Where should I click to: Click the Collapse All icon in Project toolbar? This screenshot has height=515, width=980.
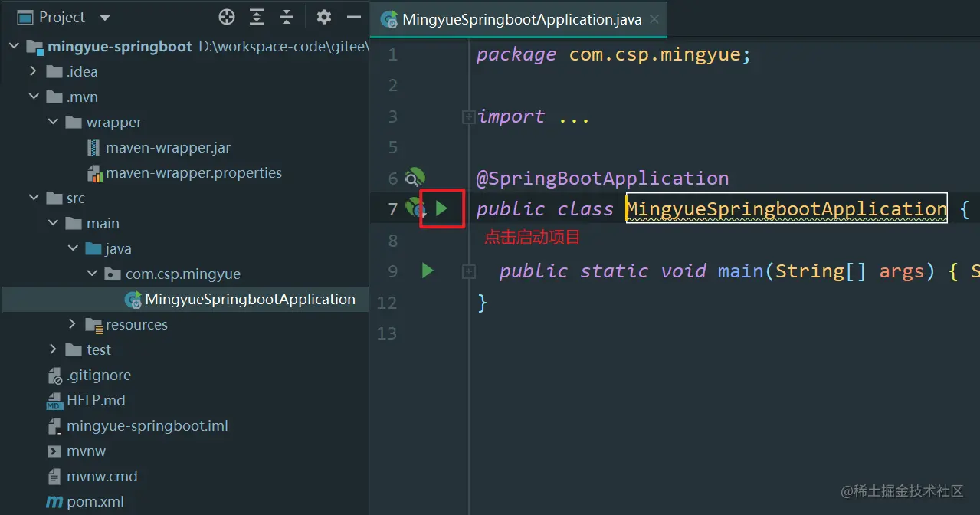tap(287, 17)
